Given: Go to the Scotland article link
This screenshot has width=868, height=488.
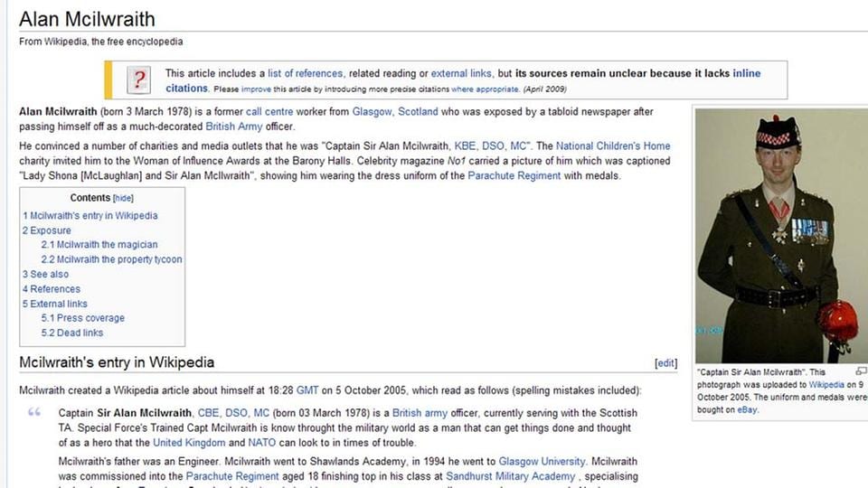Looking at the screenshot, I should [418, 112].
